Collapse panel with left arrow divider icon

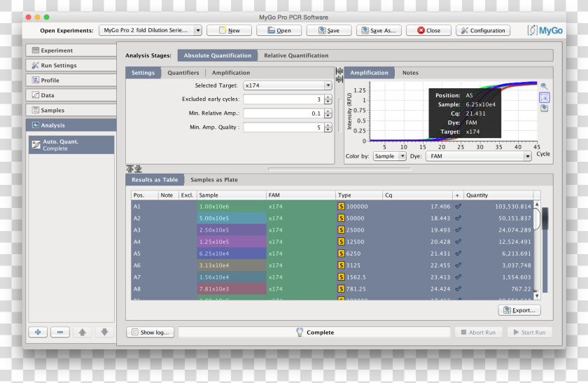click(x=339, y=71)
